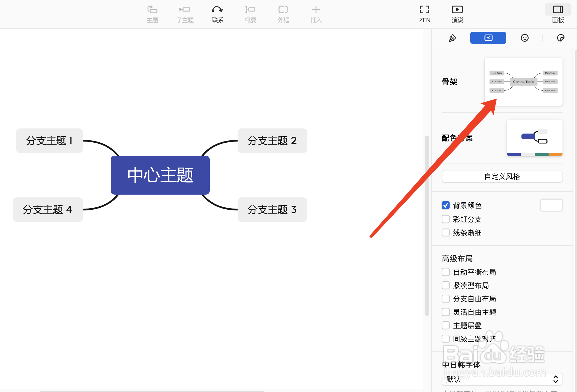Choose the 配色方案 color scheme preview

point(534,138)
